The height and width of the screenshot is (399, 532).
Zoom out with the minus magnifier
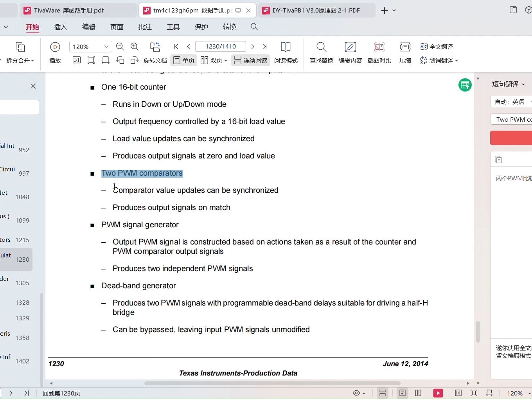(x=120, y=47)
